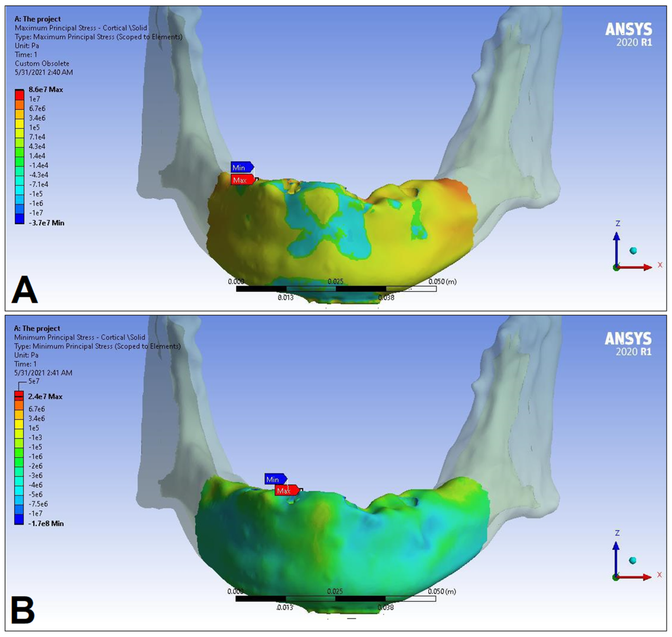Click the -1.7e8 Min legend band in panel B
Screen dimensions: 672x637
tap(19, 520)
